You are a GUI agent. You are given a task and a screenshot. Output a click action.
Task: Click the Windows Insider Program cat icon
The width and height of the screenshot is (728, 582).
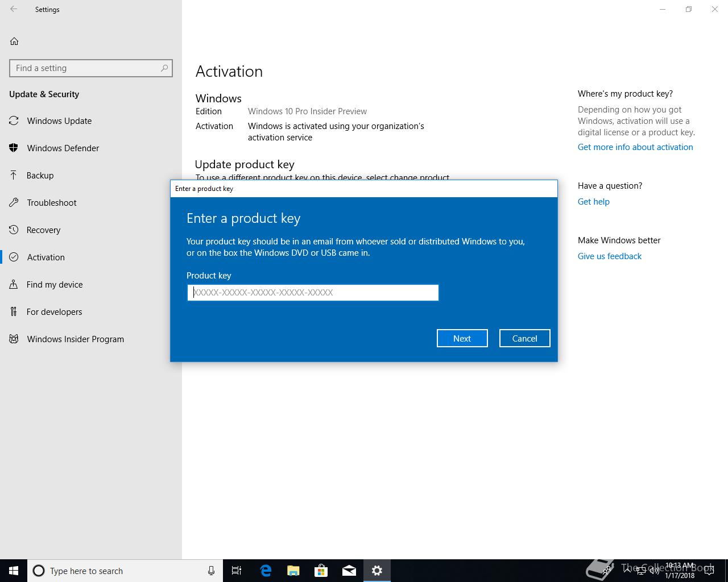click(x=14, y=339)
